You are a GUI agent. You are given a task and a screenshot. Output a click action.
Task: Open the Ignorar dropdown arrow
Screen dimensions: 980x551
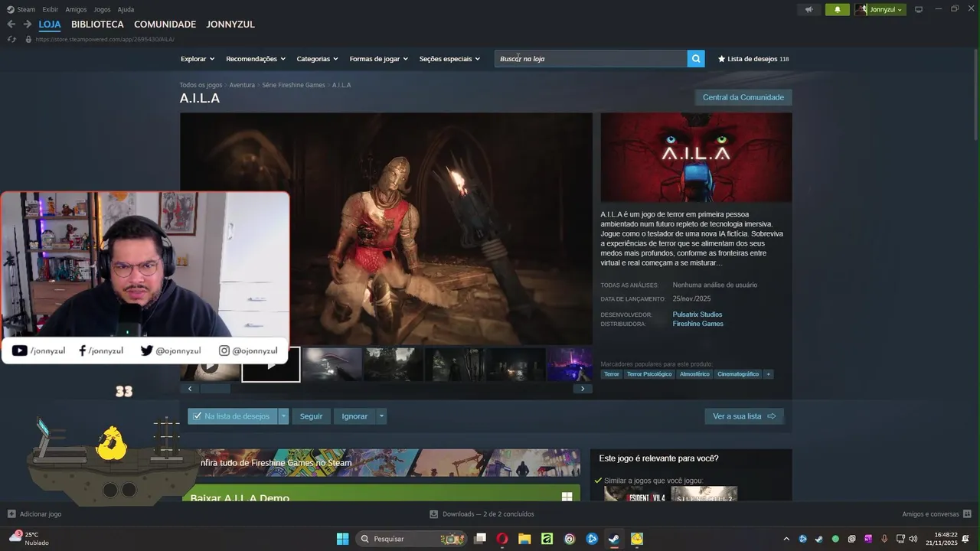click(x=381, y=416)
